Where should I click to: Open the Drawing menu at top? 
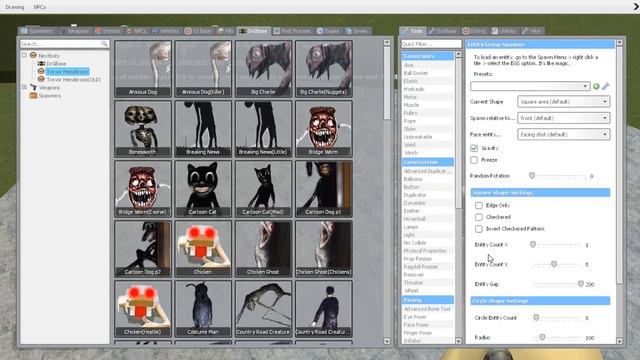(15, 7)
